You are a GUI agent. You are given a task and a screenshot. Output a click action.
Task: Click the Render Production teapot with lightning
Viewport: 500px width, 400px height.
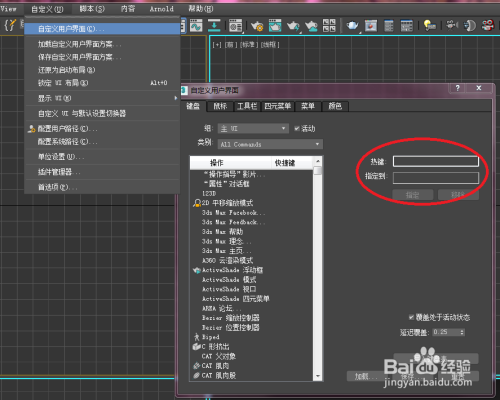coord(293,26)
